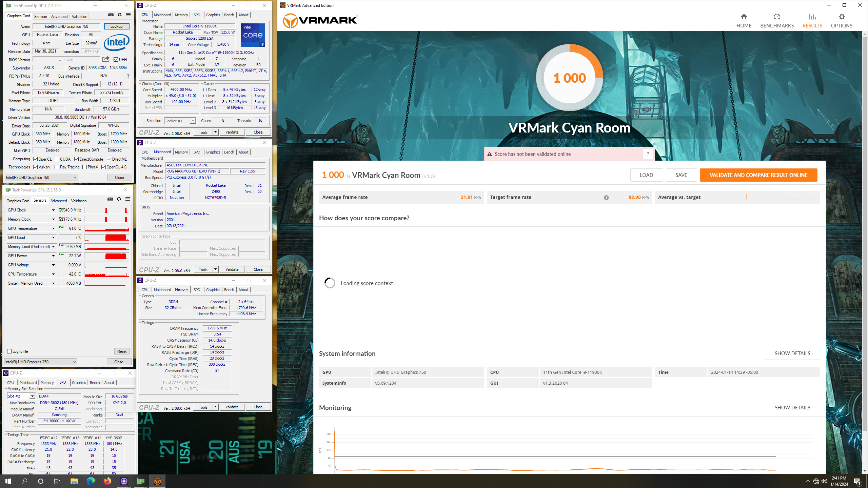Open Memory Clock sensor dropdown

click(x=53, y=219)
